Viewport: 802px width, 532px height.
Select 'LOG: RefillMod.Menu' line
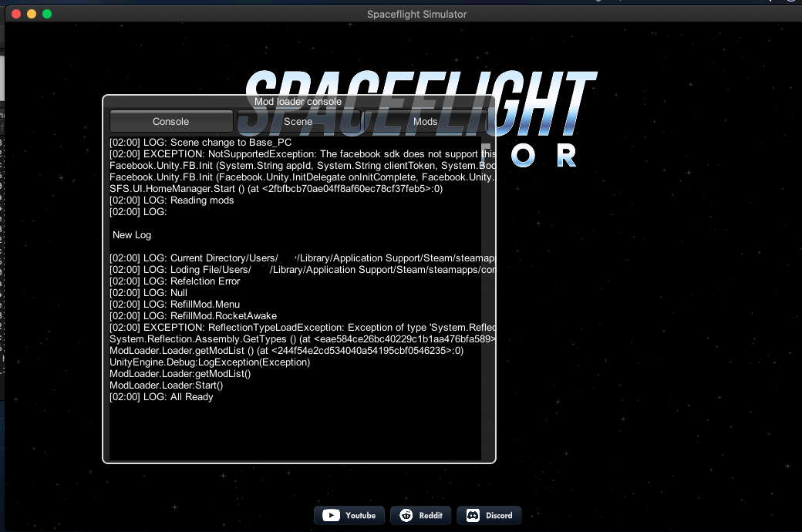(174, 305)
